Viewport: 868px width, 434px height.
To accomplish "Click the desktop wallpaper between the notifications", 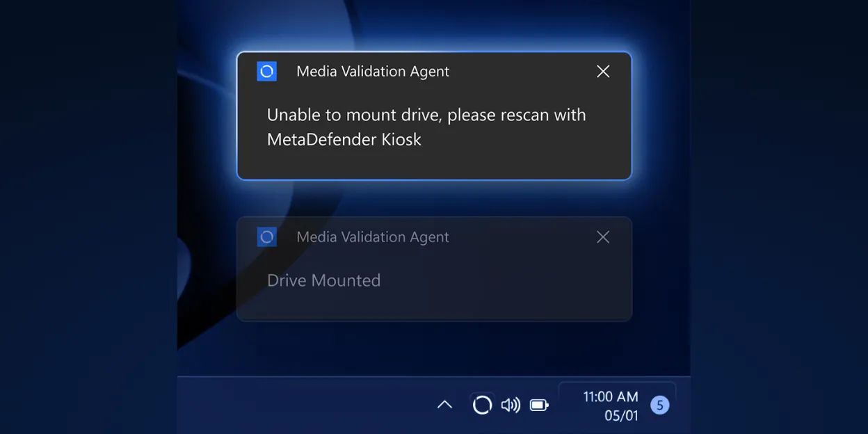I will pos(434,198).
